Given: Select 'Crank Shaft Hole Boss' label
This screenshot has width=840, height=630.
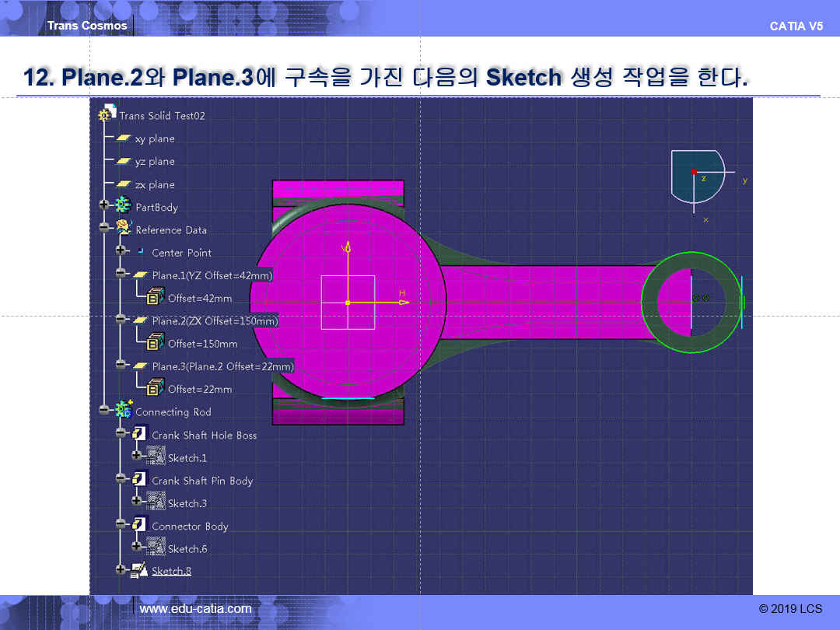Looking at the screenshot, I should [x=204, y=436].
